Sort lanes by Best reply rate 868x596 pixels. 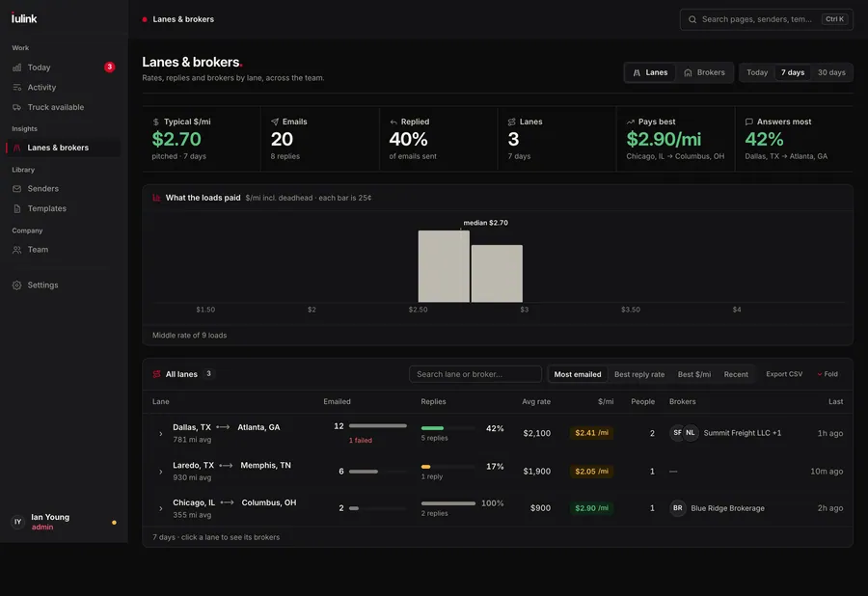[x=639, y=374]
